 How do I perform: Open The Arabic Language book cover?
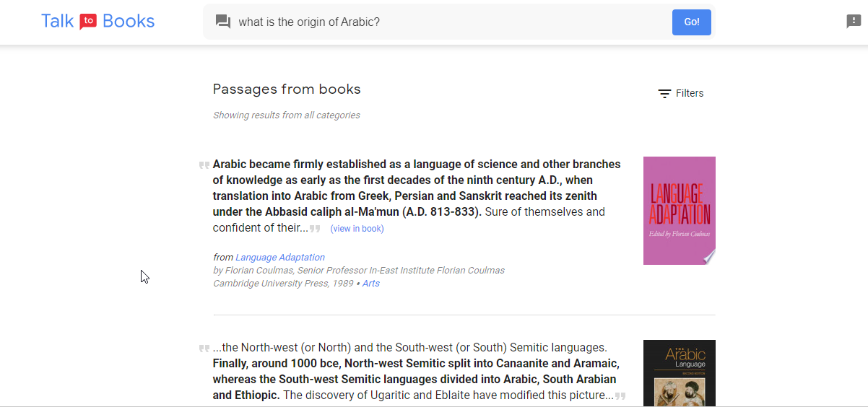coord(679,372)
